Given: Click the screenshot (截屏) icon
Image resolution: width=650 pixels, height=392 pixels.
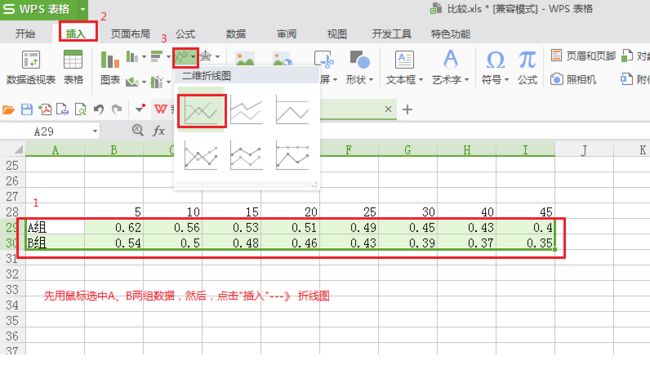Looking at the screenshot, I should [x=324, y=60].
